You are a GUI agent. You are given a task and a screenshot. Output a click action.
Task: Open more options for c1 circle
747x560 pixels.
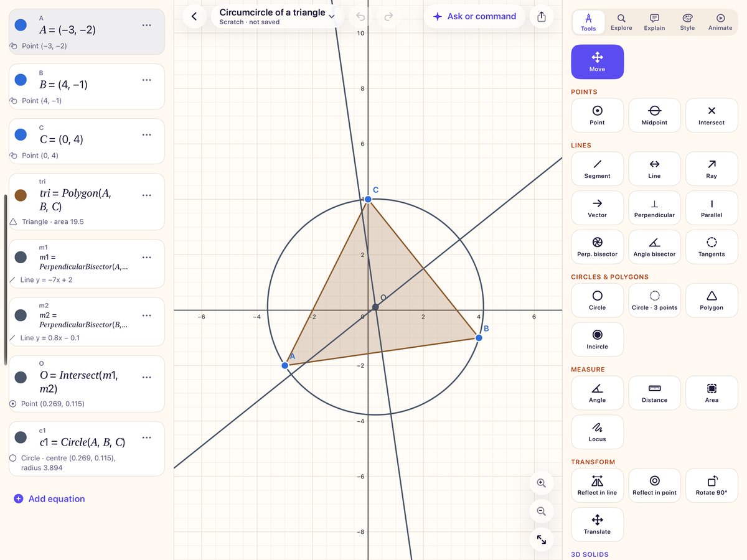[147, 437]
